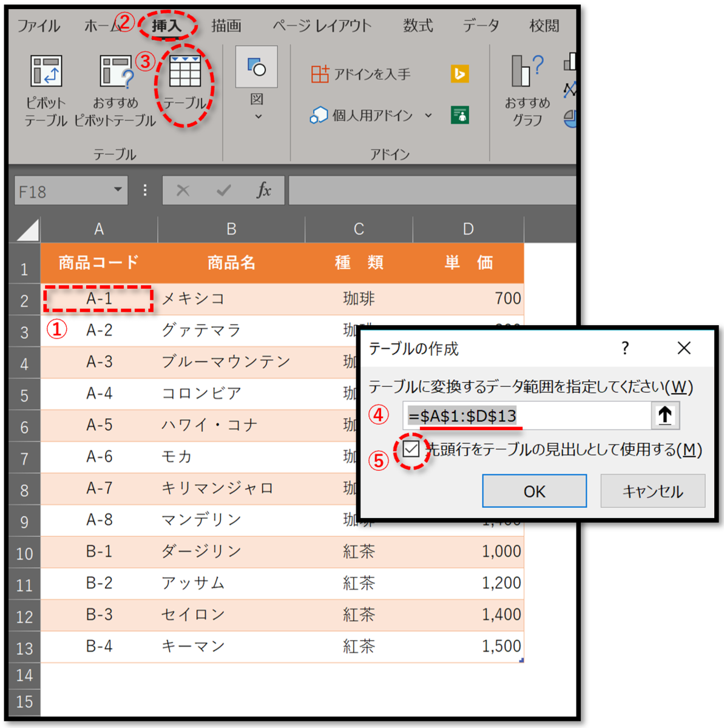The width and height of the screenshot is (724, 728).
Task: Dismiss the dialog with キャンセル
Action: pyautogui.click(x=652, y=490)
